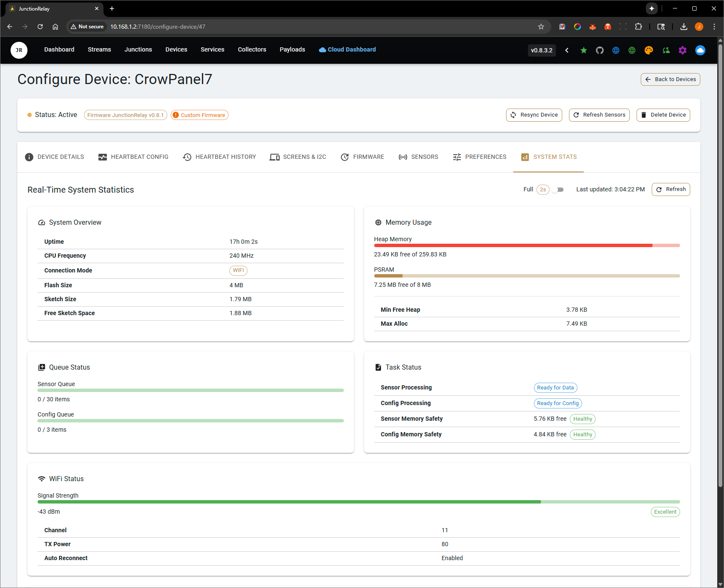
Task: Click Back to Devices button
Action: click(x=670, y=79)
